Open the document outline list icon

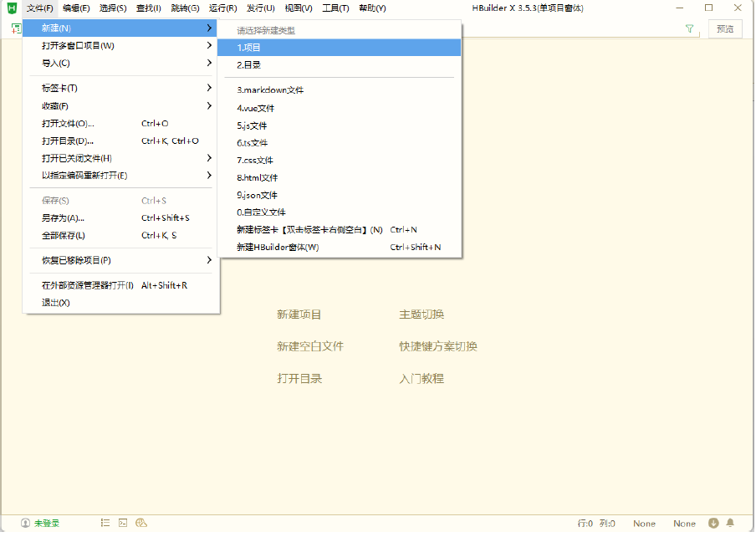[x=105, y=523]
